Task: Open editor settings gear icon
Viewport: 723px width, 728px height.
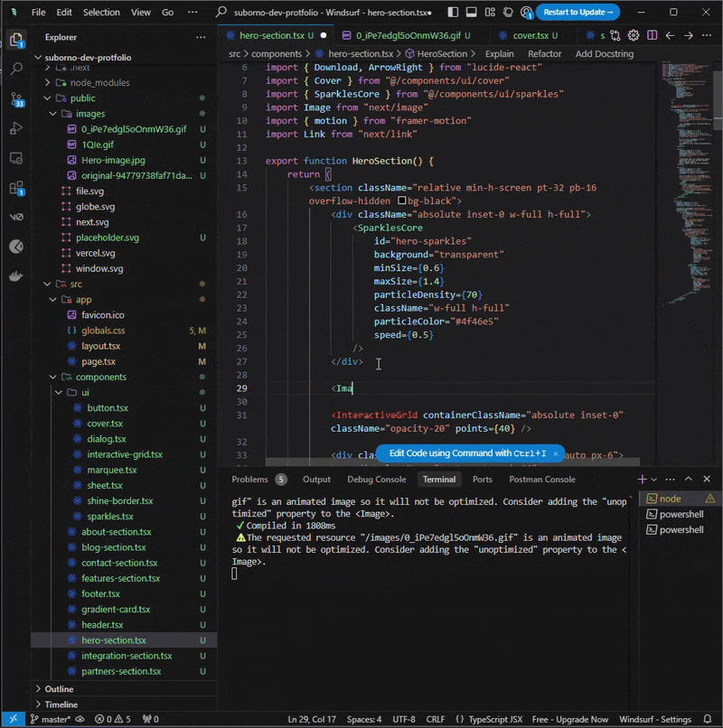Action: pos(634,35)
